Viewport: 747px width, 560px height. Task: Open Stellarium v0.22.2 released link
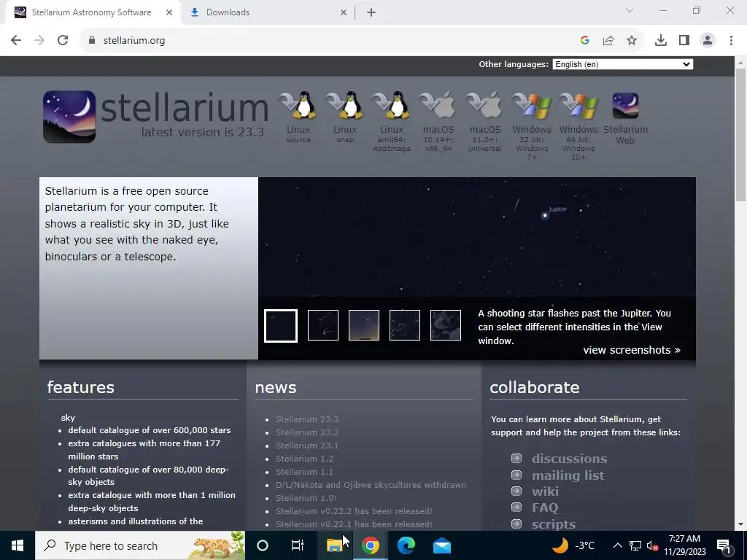pyautogui.click(x=354, y=511)
